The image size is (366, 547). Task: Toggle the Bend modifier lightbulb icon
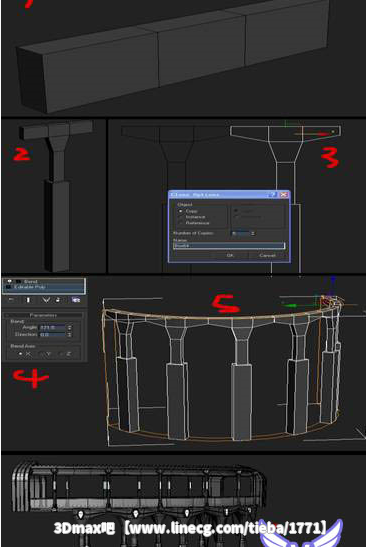9,281
